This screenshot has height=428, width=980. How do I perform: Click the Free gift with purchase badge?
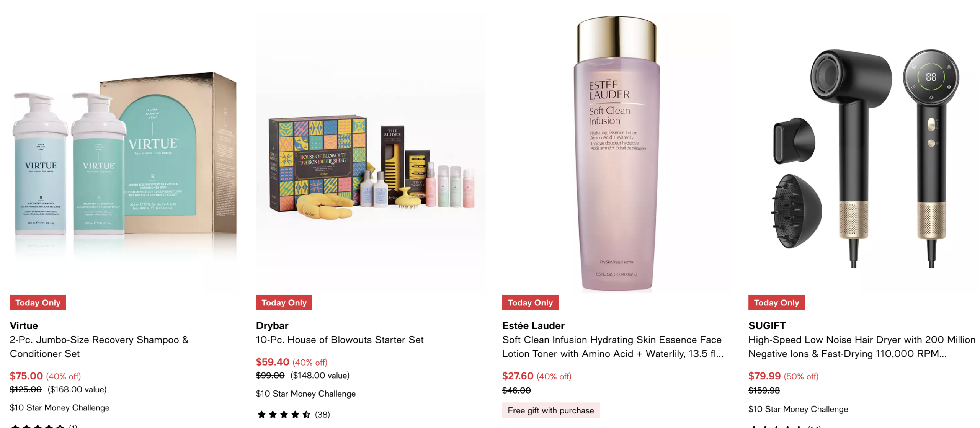550,410
